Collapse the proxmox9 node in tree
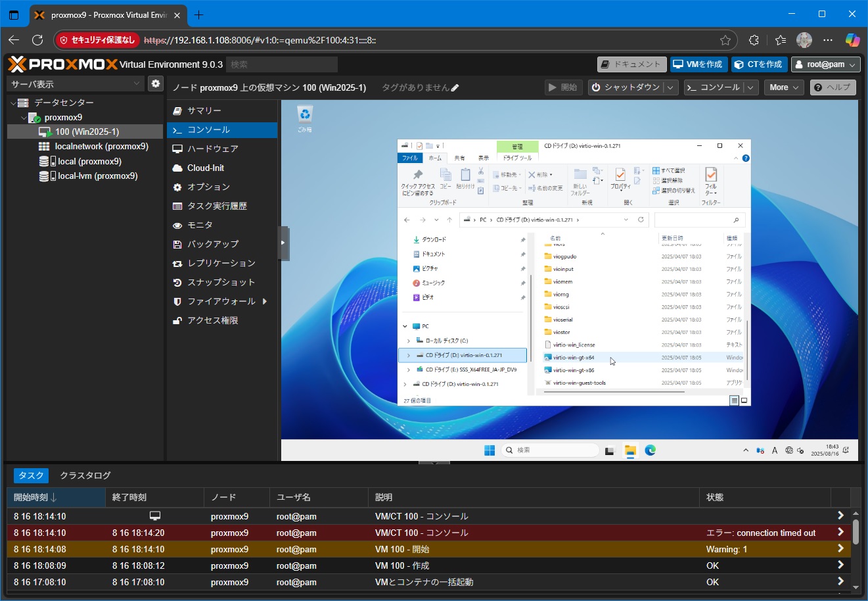Image resolution: width=868 pixels, height=601 pixels. (x=24, y=118)
